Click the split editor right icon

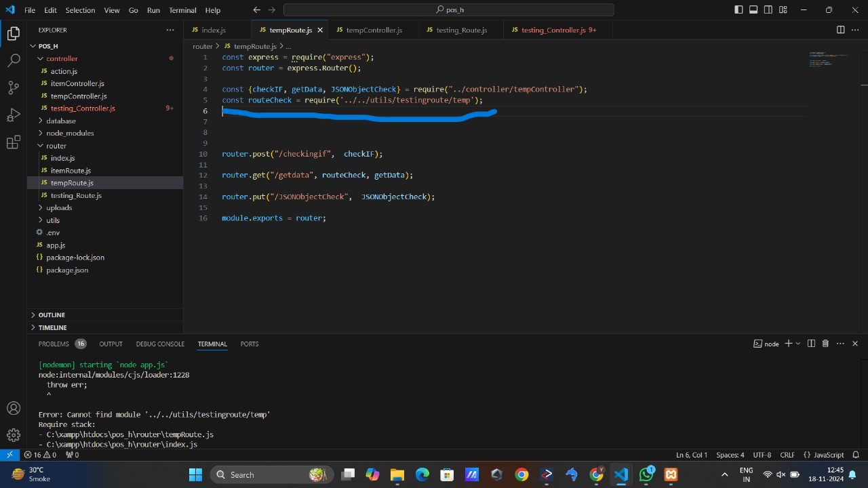(840, 30)
